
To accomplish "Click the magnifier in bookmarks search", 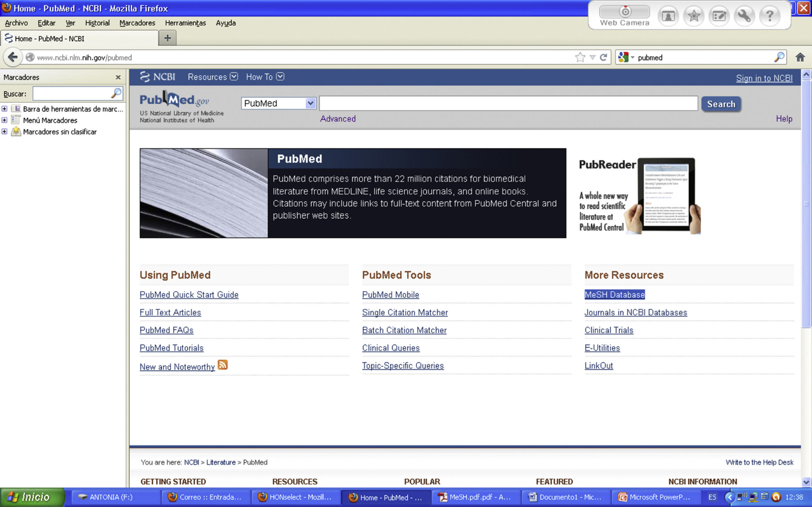I will pyautogui.click(x=116, y=93).
